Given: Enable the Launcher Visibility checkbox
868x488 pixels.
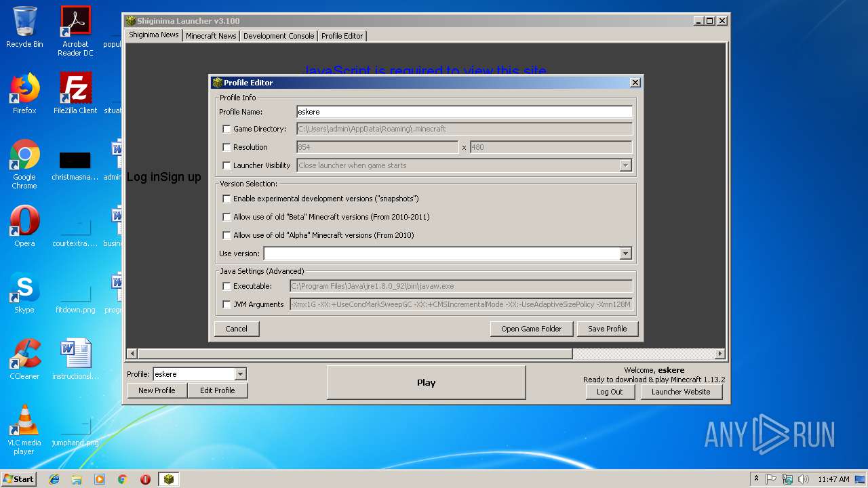Looking at the screenshot, I should click(x=226, y=165).
